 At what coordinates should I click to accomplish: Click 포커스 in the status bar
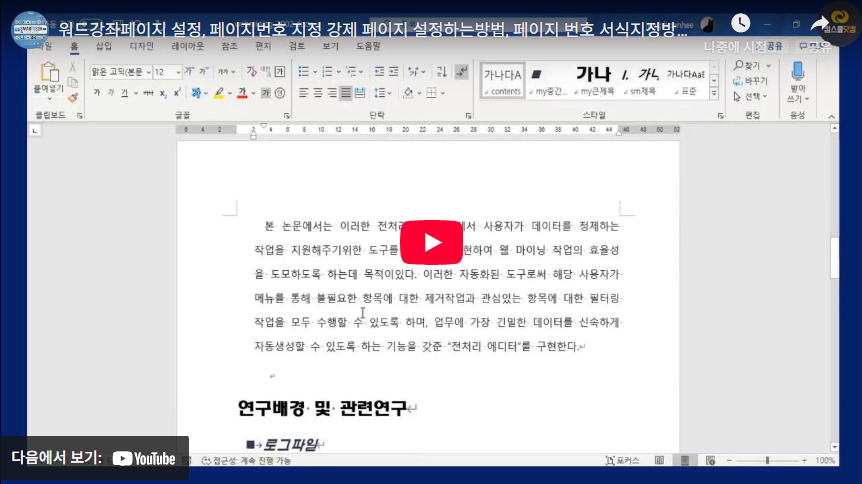622,460
